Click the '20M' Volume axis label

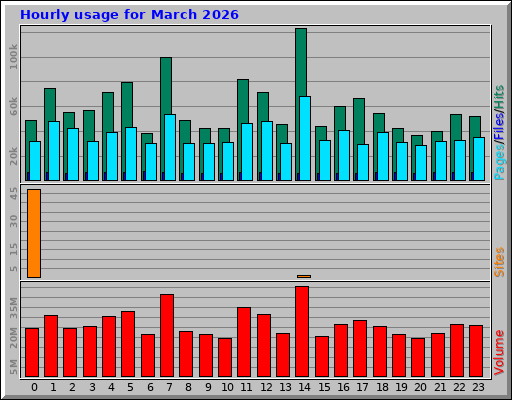pyautogui.click(x=13, y=338)
